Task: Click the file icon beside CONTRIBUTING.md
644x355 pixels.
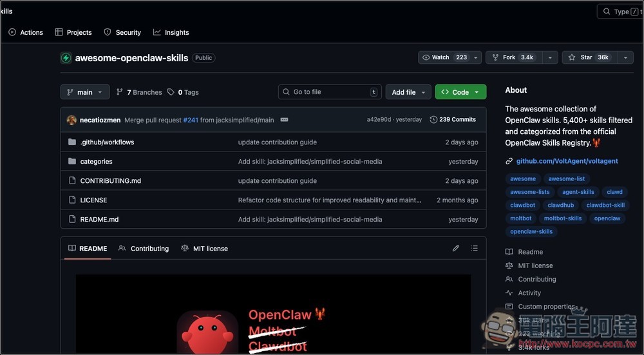Action: pyautogui.click(x=72, y=180)
